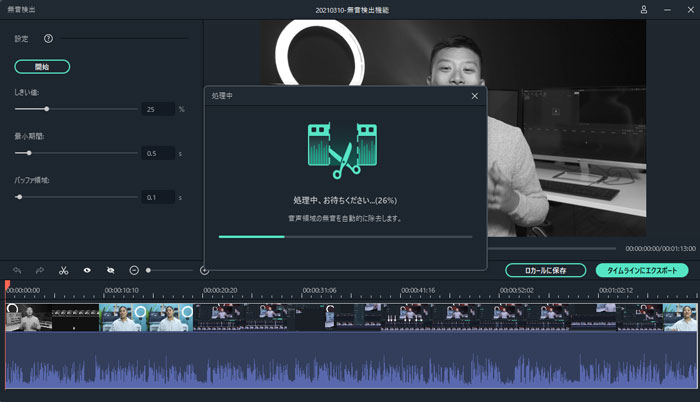Click the audio waveform track
The width and height of the screenshot is (700, 402).
tap(351, 360)
